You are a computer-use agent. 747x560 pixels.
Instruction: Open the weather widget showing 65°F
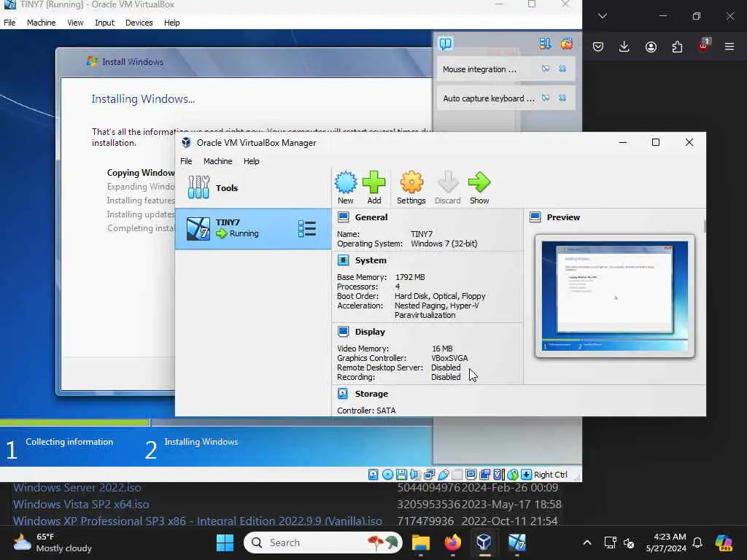click(53, 542)
